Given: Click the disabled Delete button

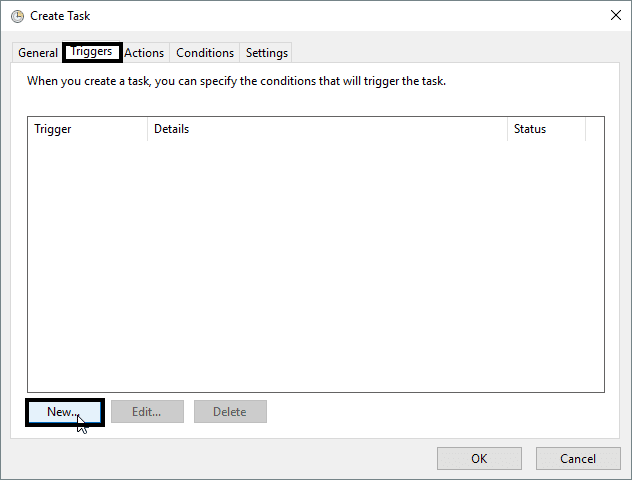Looking at the screenshot, I should (x=230, y=412).
